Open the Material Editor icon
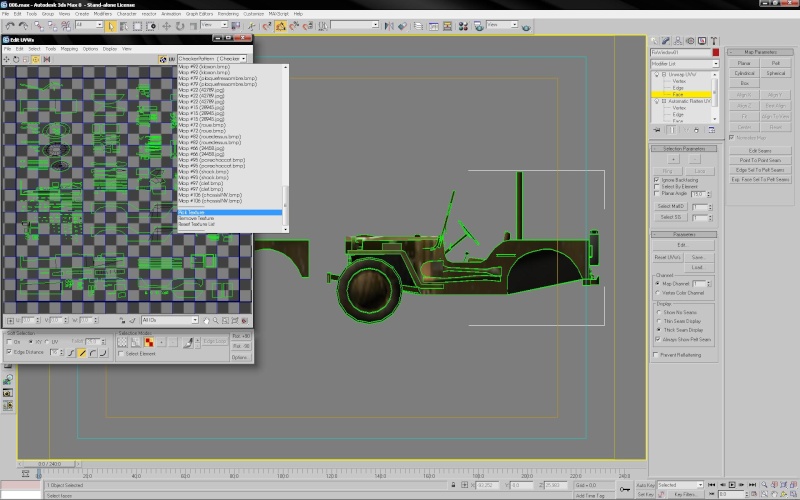Viewport: 800px width, 500px height. click(x=463, y=26)
